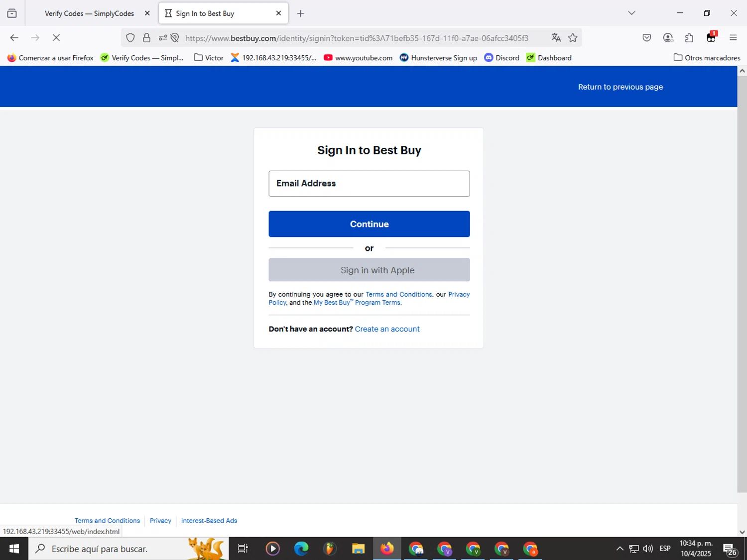The width and height of the screenshot is (747, 560).
Task: Open Firefox tab overview list icon
Action: pyautogui.click(x=12, y=13)
